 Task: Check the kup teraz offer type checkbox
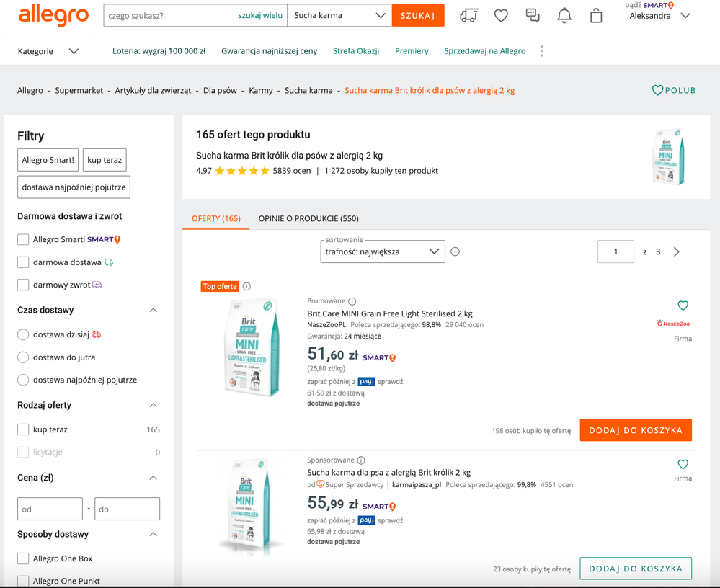(23, 429)
